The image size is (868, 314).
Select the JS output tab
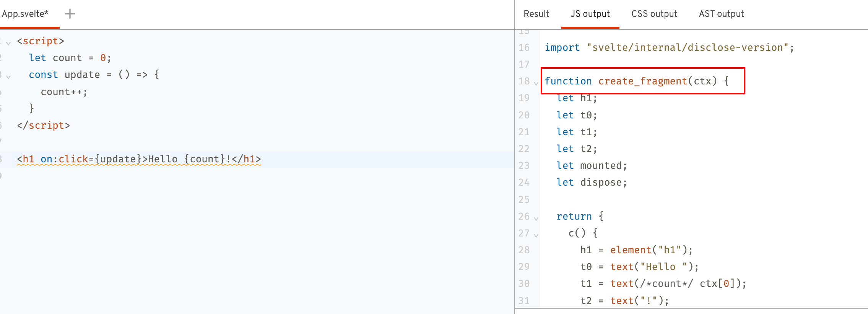590,14
